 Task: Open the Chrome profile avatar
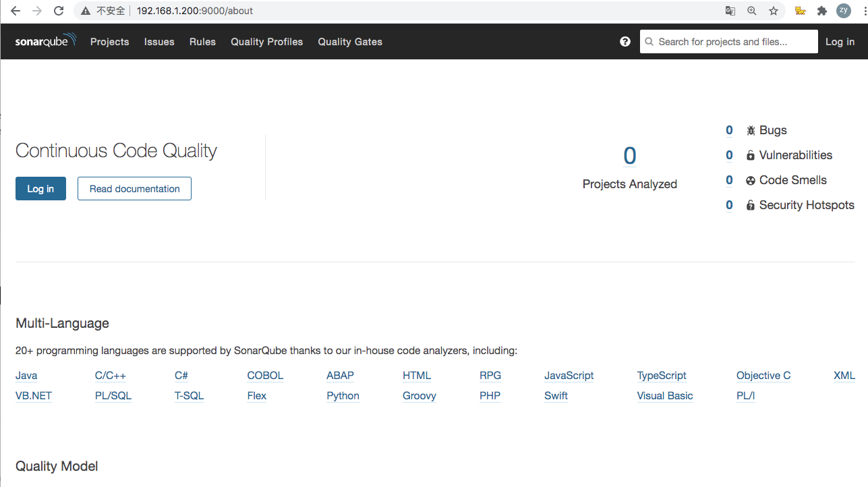[843, 11]
